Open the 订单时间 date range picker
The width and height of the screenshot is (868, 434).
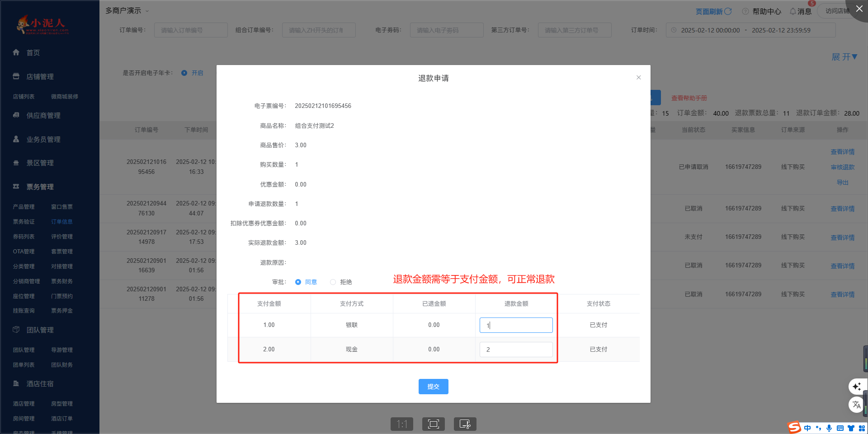(750, 30)
